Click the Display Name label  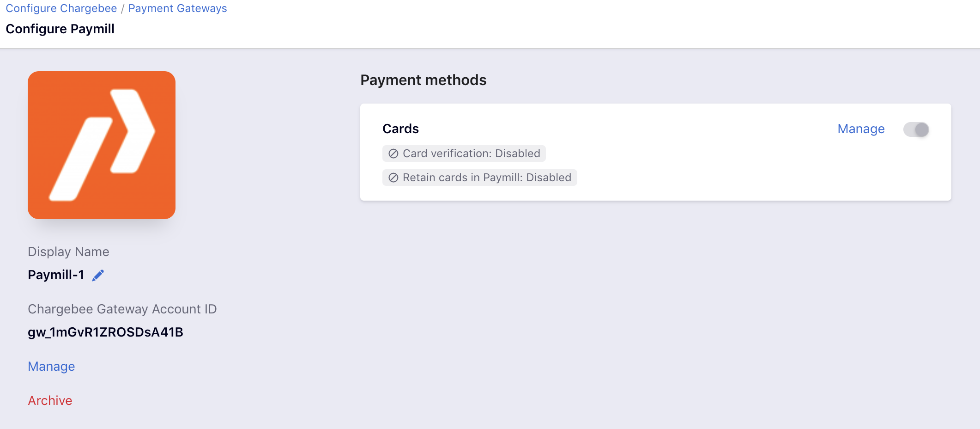(68, 252)
